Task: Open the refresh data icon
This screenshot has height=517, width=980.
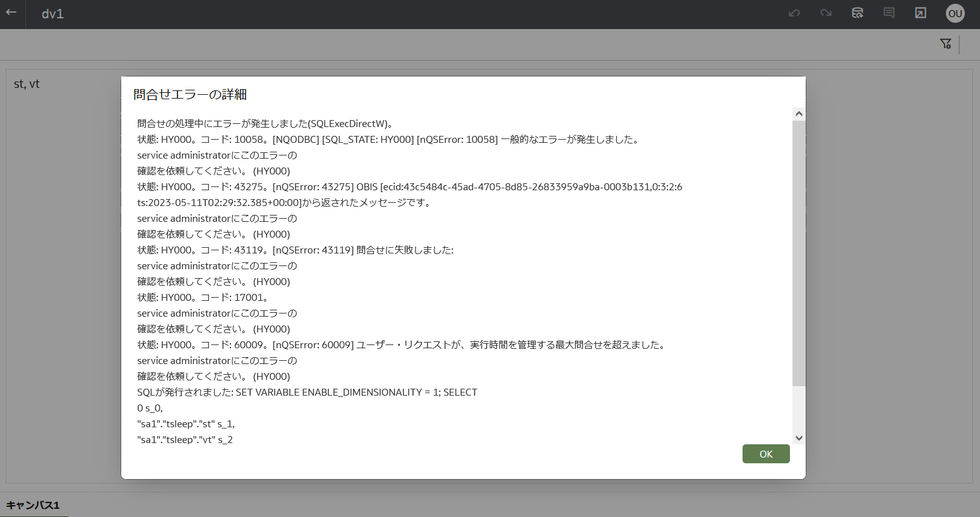Action: pos(857,13)
